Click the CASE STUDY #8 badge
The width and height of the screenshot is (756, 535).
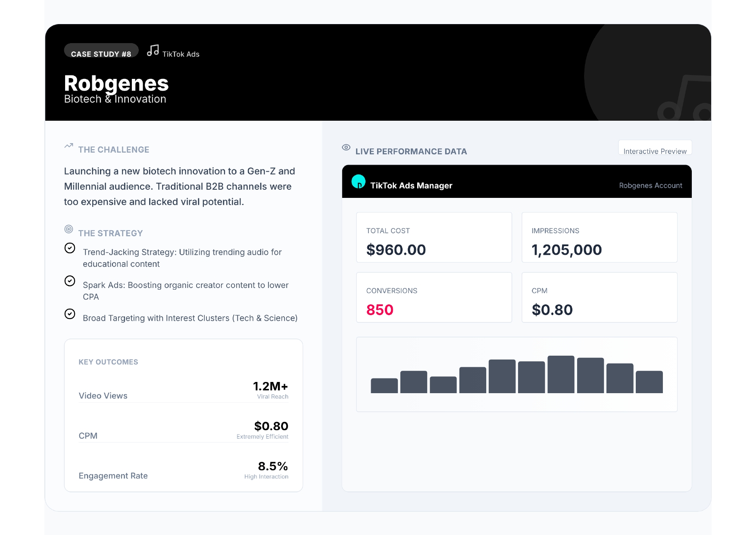(x=101, y=50)
